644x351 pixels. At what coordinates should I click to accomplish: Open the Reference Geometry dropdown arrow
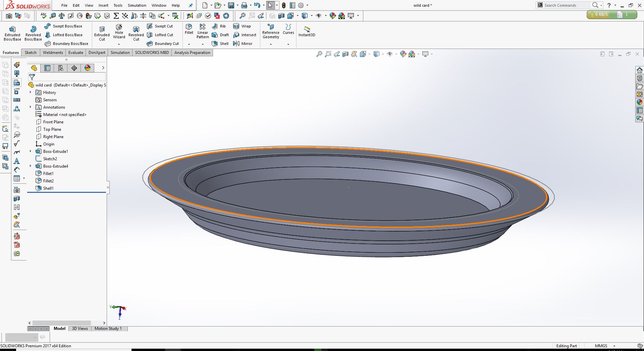coord(271,44)
